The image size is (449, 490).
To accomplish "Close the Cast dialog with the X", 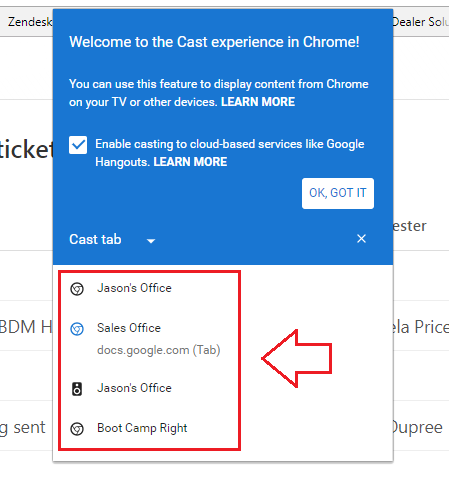I will pos(361,239).
